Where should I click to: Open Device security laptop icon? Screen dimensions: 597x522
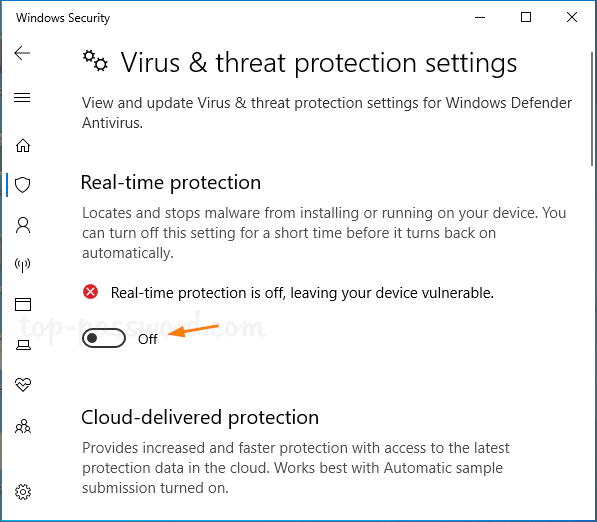click(23, 345)
